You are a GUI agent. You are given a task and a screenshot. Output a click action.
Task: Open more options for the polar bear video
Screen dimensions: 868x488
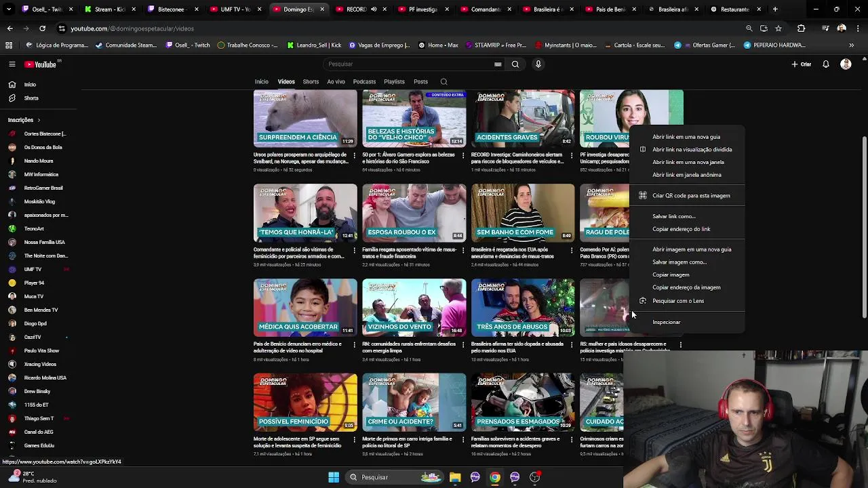click(x=354, y=156)
